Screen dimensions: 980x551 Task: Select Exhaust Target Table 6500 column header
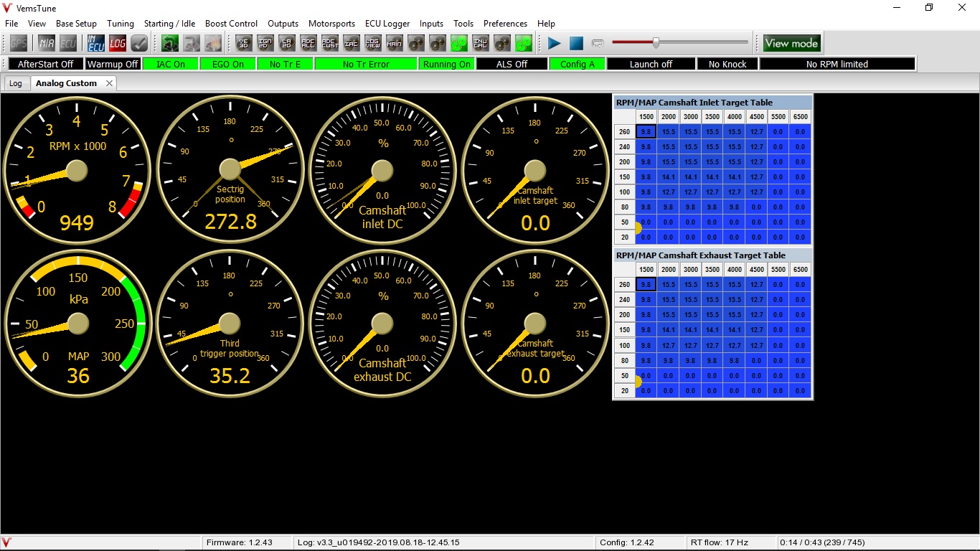[x=800, y=269]
